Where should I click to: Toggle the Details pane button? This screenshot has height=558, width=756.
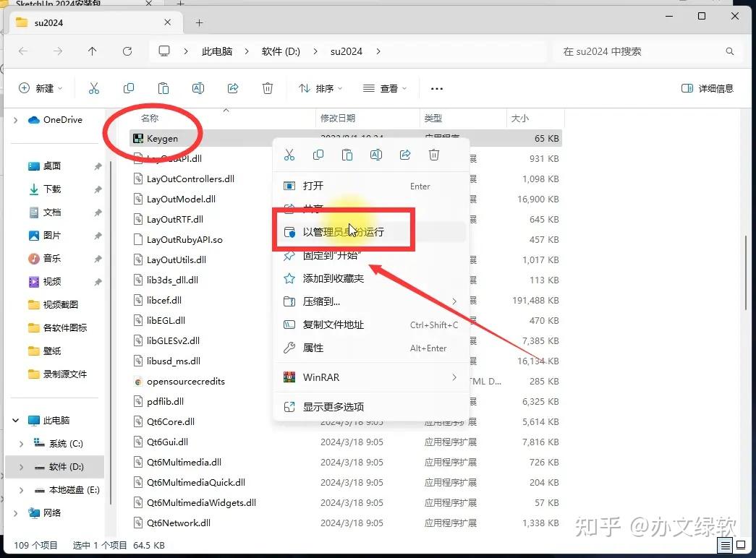(x=708, y=88)
